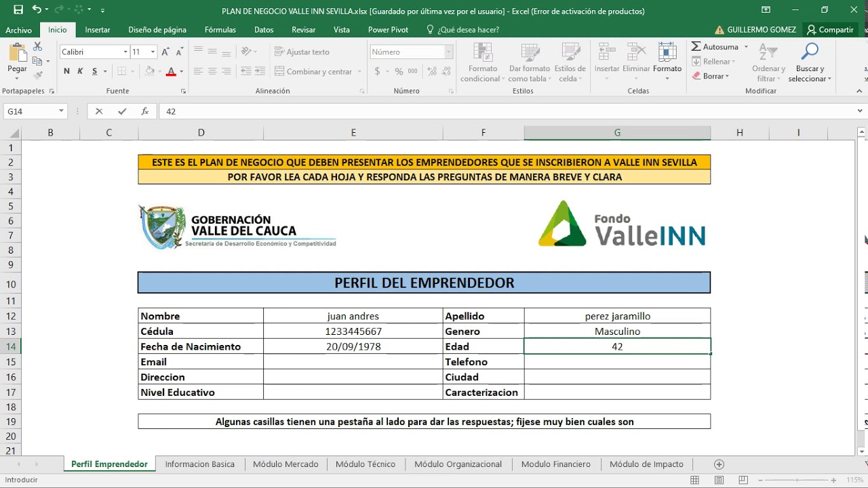The width and height of the screenshot is (868, 488).
Task: Switch to the Datos ribbon tab
Action: coord(264,30)
